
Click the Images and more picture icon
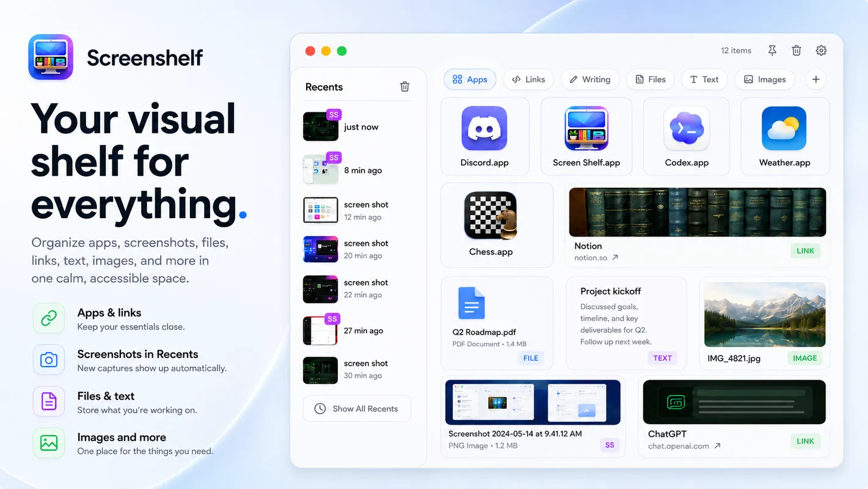(x=49, y=443)
